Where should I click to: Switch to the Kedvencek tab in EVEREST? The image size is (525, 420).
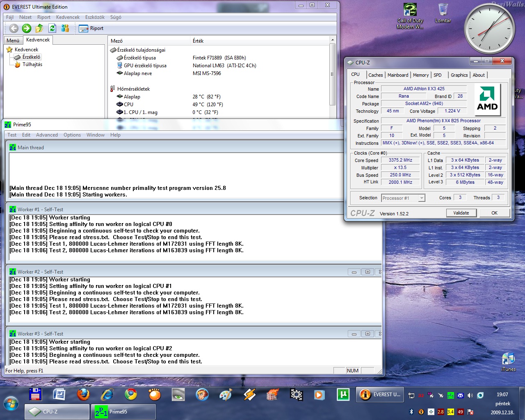(x=38, y=40)
